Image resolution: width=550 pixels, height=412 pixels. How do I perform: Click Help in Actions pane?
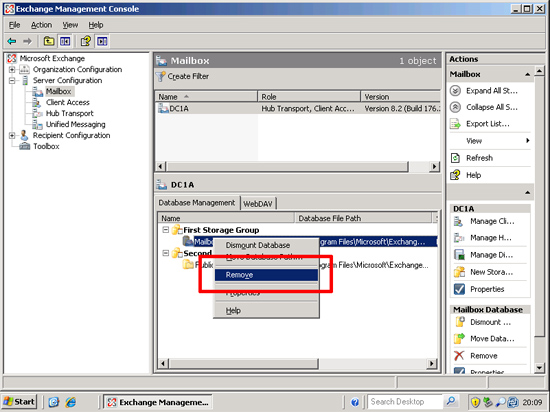click(x=473, y=175)
